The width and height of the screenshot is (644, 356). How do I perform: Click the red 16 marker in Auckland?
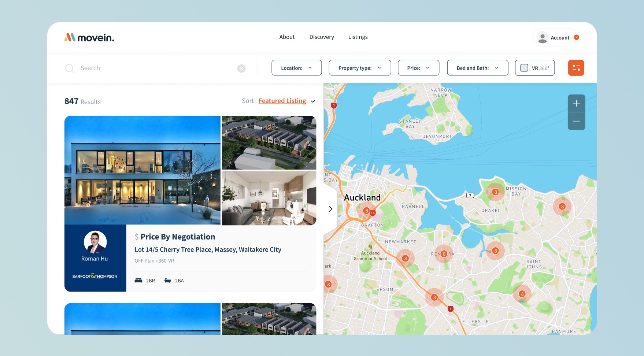(373, 213)
